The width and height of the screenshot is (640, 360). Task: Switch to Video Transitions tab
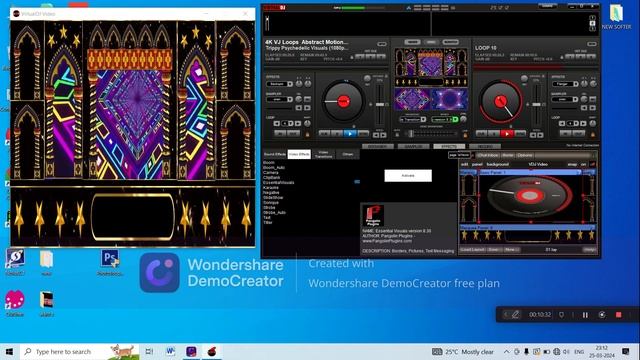click(323, 154)
